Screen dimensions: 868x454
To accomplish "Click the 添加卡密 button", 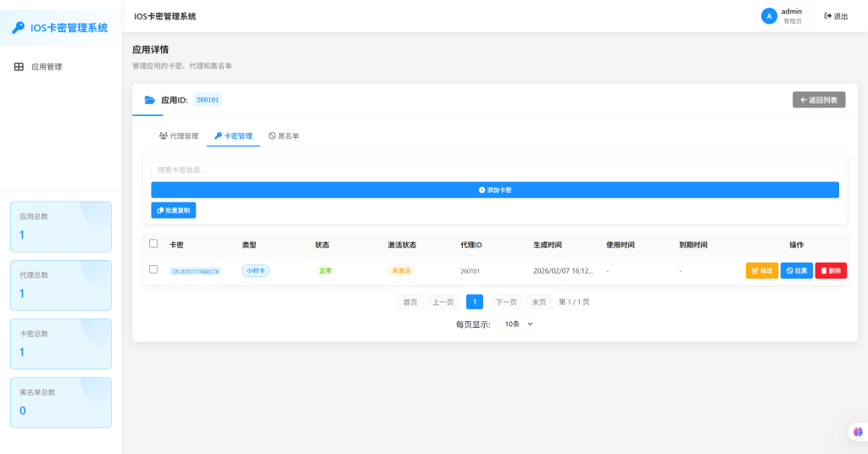I will (x=495, y=190).
